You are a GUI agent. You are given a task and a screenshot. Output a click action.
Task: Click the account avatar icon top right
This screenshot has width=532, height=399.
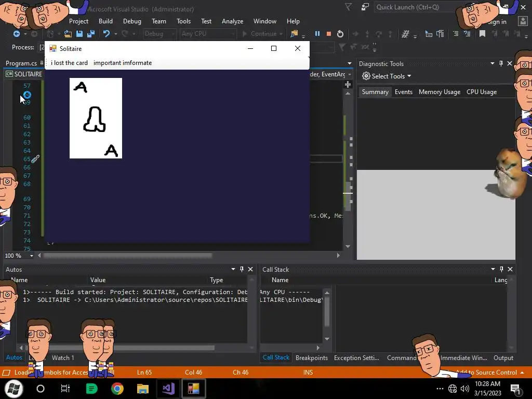523,21
